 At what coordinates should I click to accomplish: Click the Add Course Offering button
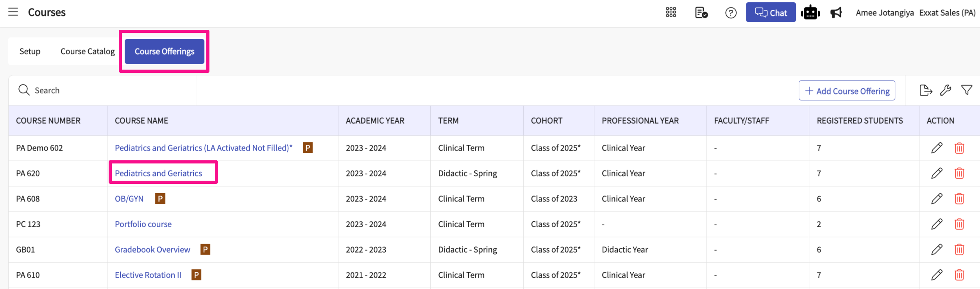(x=846, y=91)
